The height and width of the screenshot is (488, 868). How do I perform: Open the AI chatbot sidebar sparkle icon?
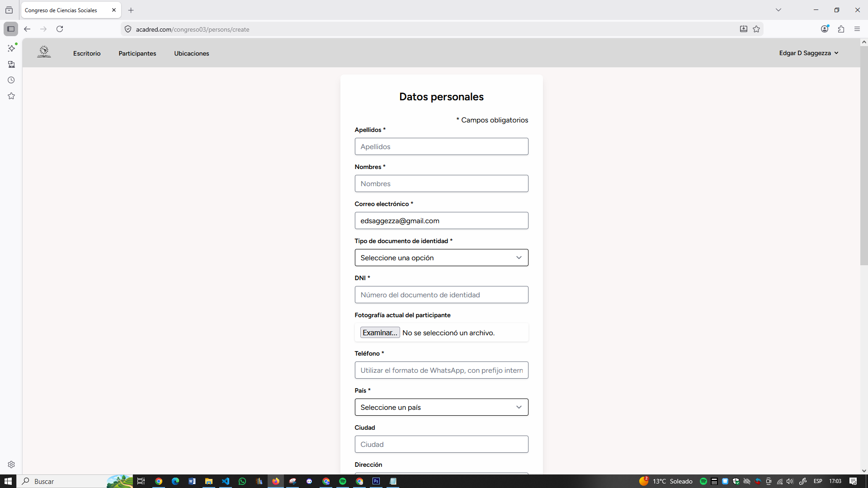click(11, 48)
